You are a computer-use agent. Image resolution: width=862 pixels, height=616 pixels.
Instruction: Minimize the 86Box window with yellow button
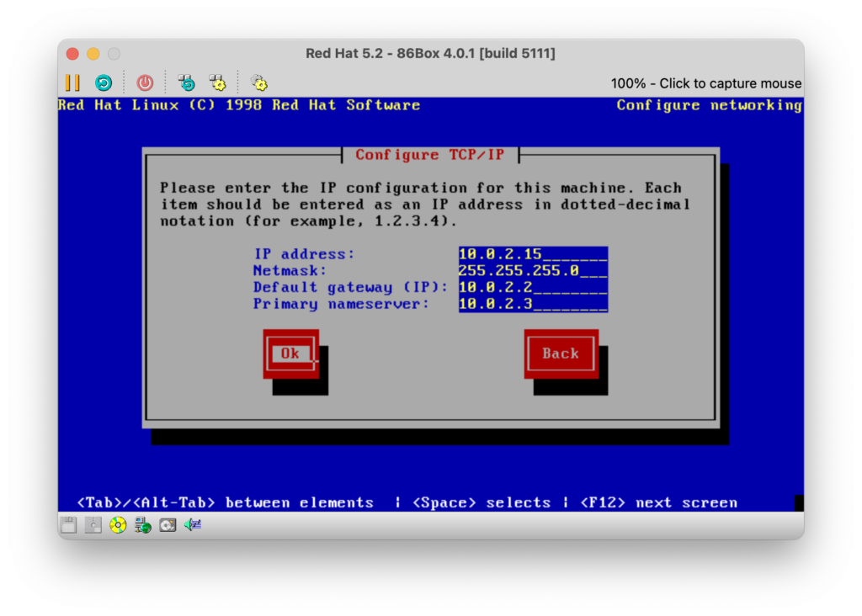(93, 54)
